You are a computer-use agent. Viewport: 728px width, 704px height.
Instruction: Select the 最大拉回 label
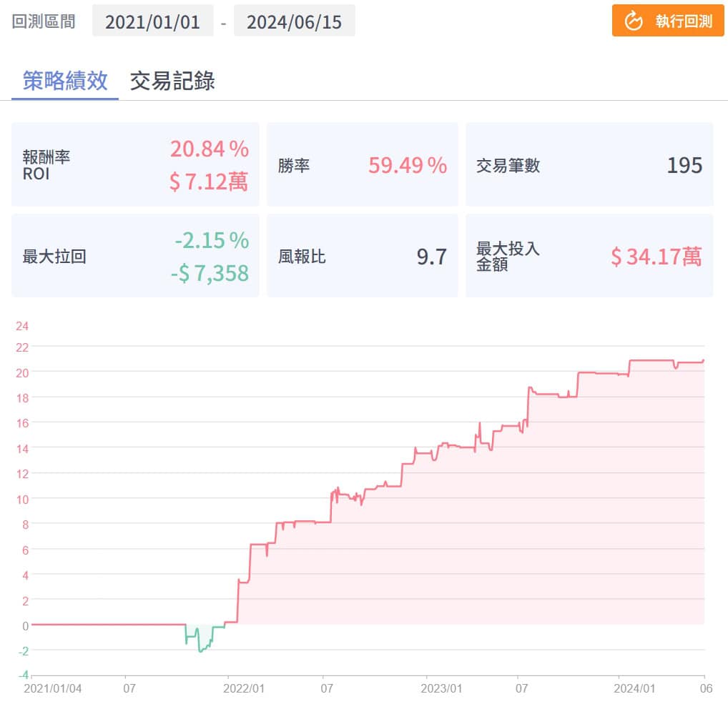click(x=54, y=257)
